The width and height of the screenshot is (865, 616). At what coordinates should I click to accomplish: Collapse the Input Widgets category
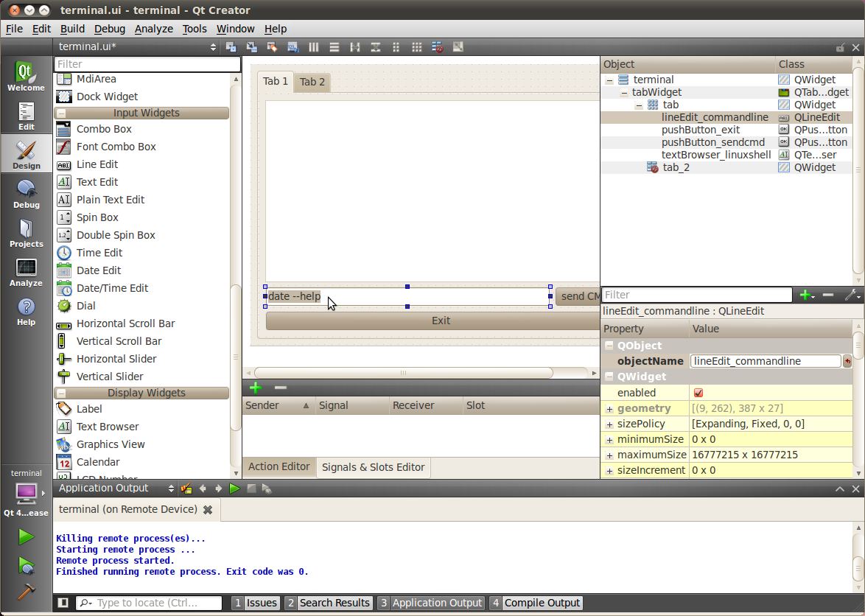62,113
